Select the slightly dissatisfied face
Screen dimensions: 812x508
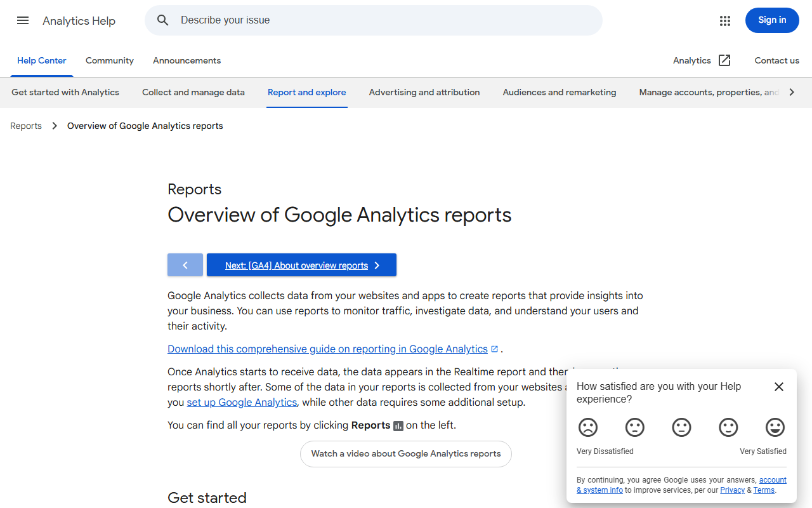tap(635, 427)
